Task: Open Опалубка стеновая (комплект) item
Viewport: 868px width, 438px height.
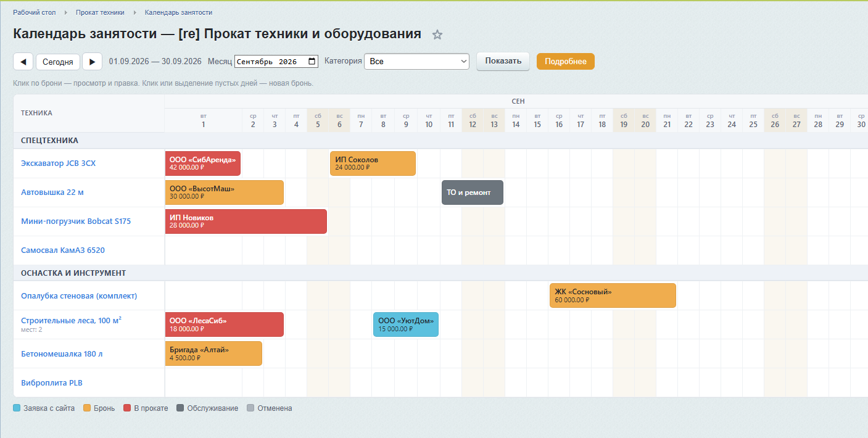Action: pyautogui.click(x=79, y=296)
